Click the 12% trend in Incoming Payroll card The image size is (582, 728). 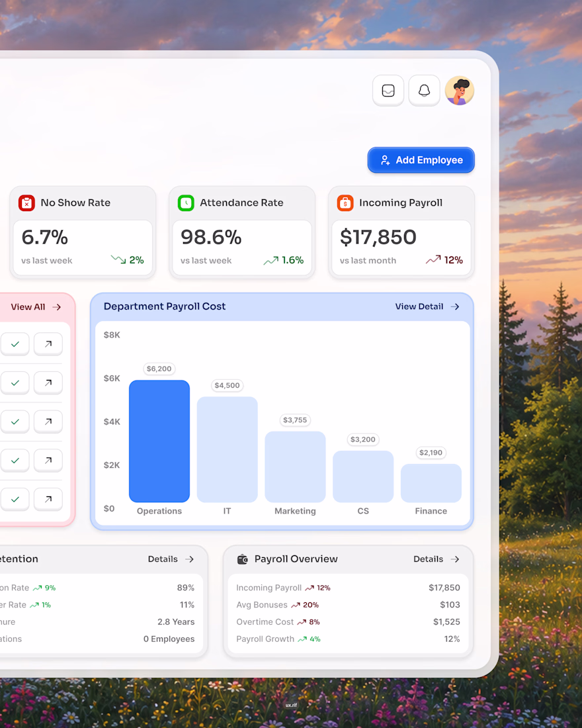[x=444, y=260]
